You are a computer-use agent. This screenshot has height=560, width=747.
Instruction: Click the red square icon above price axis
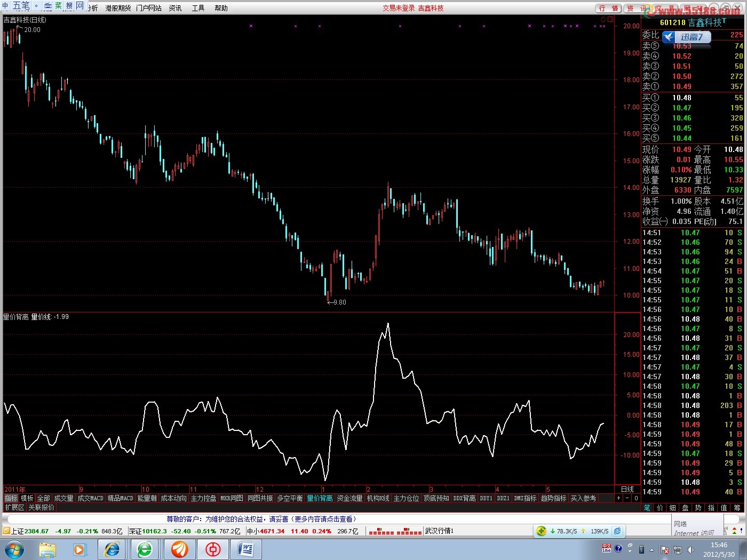(610, 20)
